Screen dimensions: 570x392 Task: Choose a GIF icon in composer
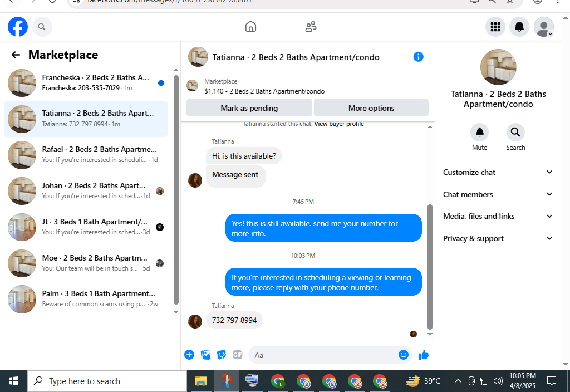(x=237, y=355)
